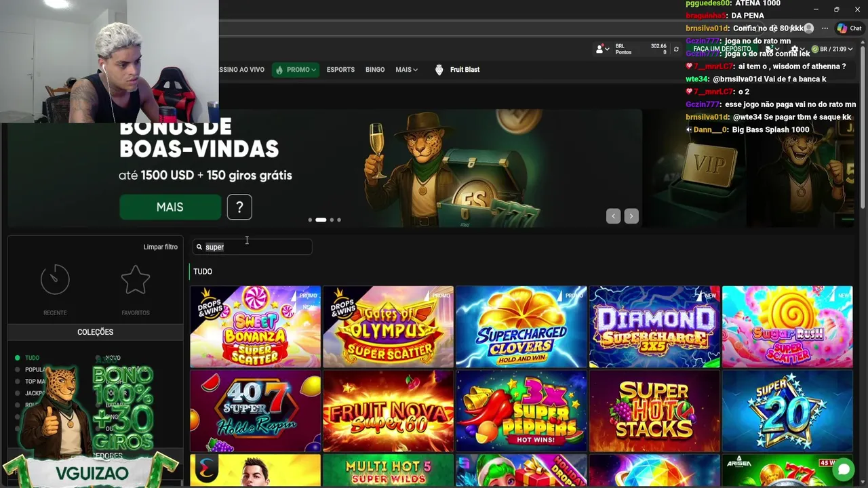Open the Favoritos star icon
This screenshot has height=488, width=868.
pyautogui.click(x=136, y=279)
